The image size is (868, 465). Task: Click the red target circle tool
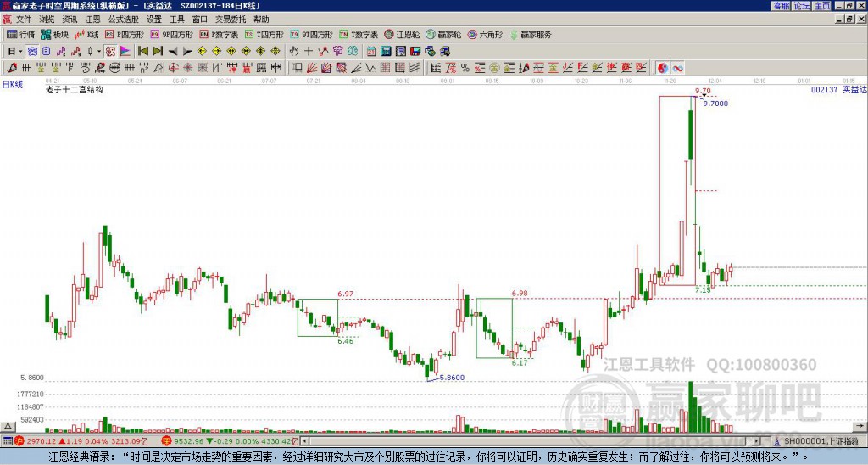tap(173, 68)
